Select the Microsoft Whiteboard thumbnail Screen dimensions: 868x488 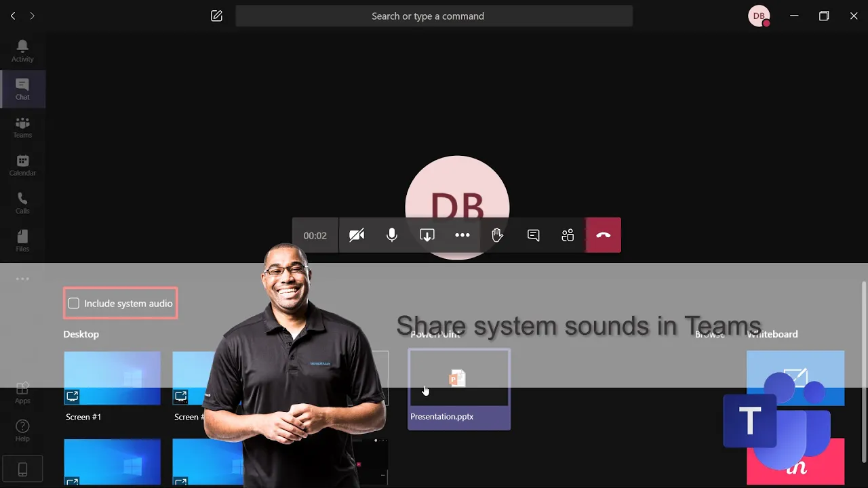coord(795,378)
